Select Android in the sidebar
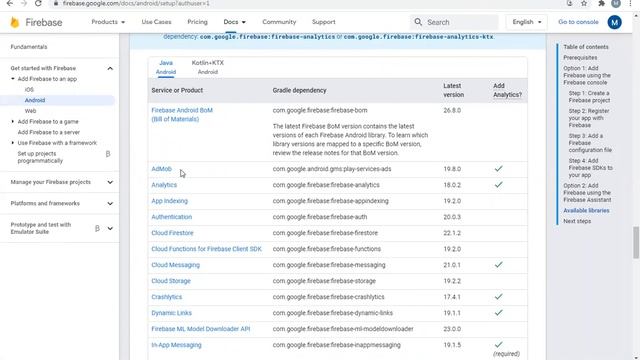This screenshot has width=640, height=360. [35, 100]
